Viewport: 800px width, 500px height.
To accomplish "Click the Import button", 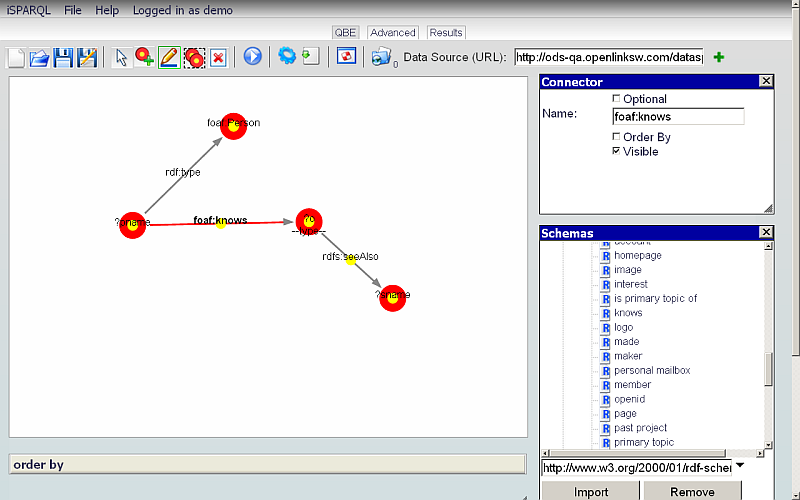I will click(591, 491).
